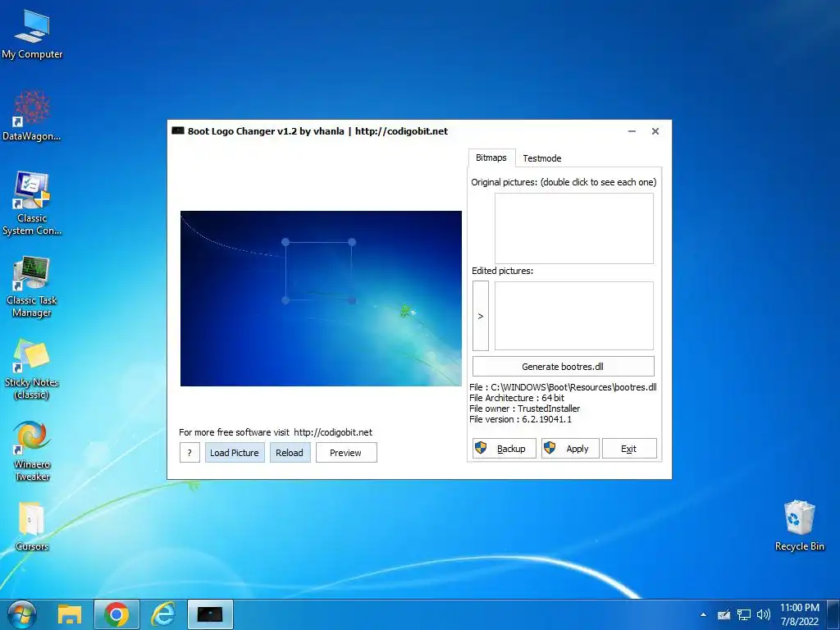Switch to the Bitmaps tab

coord(491,157)
